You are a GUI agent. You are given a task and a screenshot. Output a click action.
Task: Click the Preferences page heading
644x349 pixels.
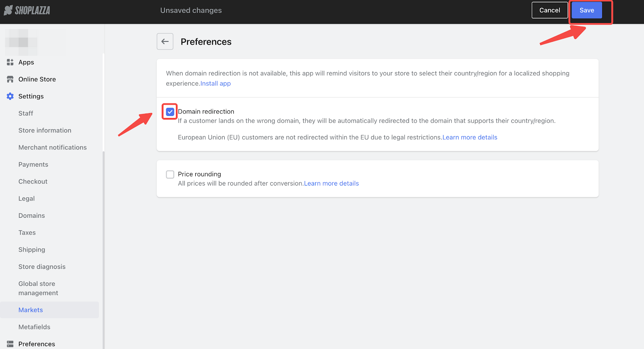pyautogui.click(x=206, y=42)
